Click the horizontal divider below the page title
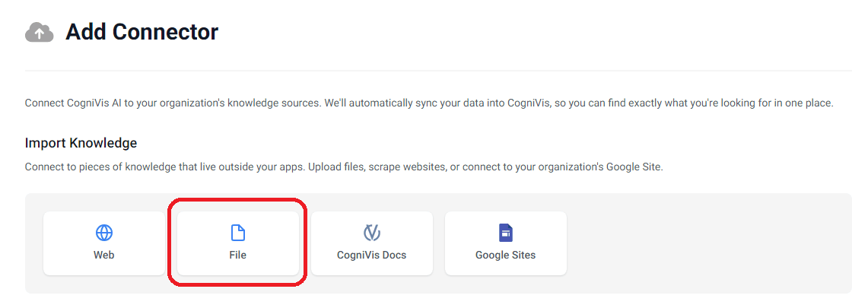 tap(438, 71)
